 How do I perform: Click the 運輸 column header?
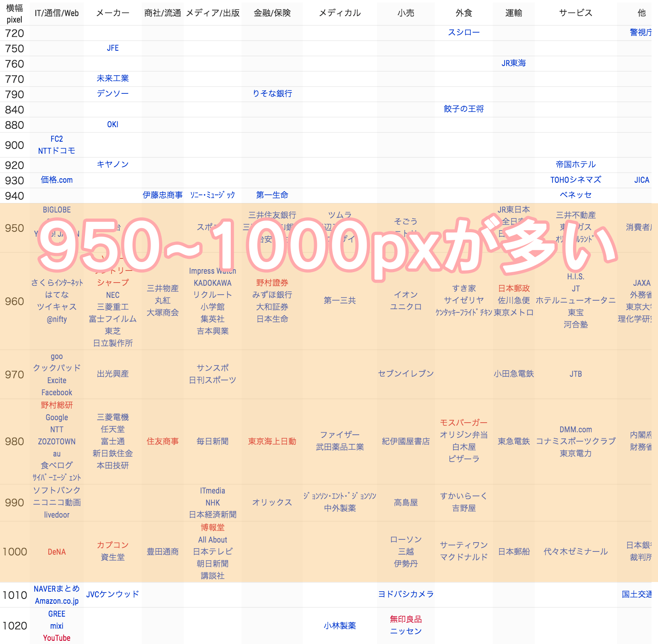coord(514,13)
